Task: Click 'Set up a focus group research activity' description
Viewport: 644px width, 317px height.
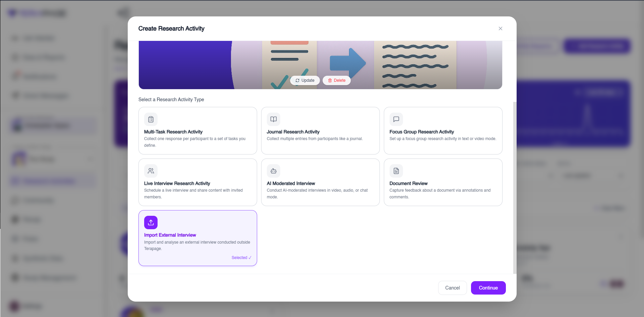Action: click(443, 139)
